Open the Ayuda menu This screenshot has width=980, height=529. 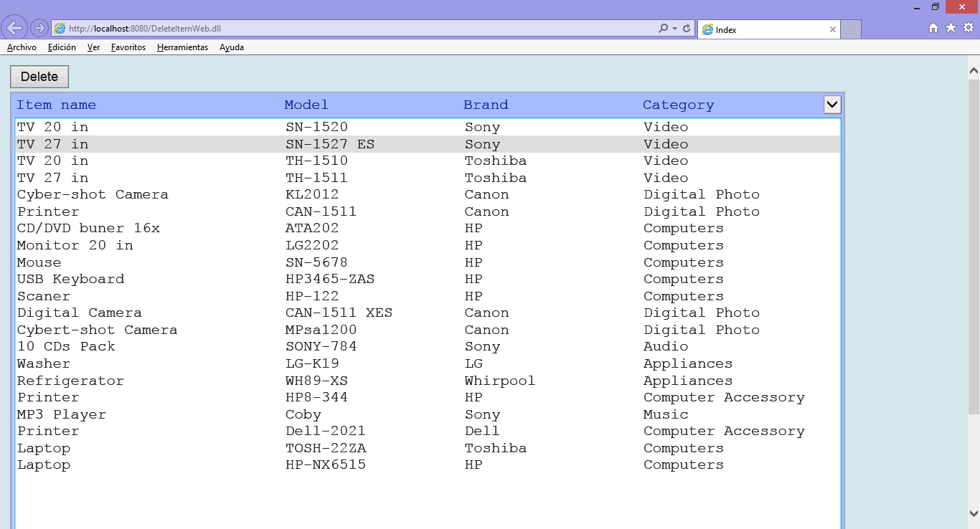point(232,47)
